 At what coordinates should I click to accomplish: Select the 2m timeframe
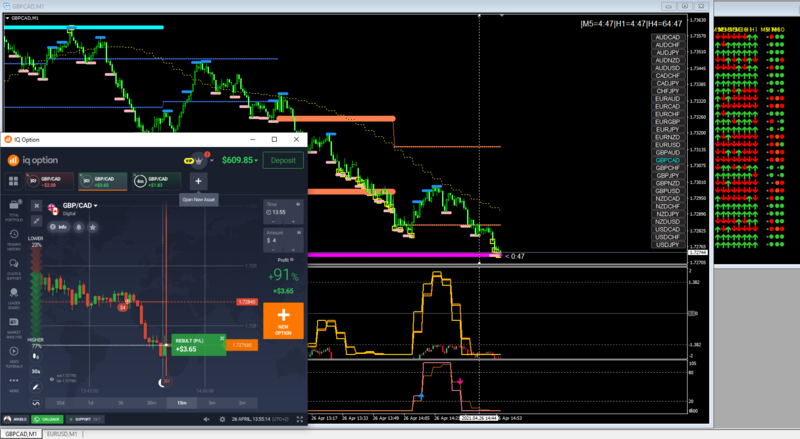coord(242,403)
